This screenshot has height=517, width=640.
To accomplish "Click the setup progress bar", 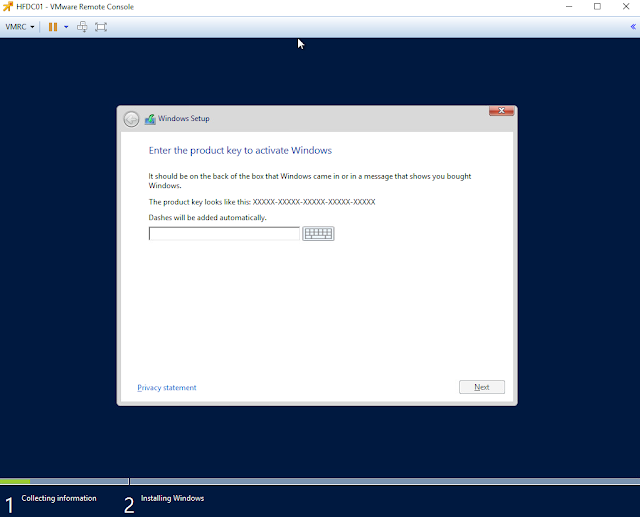I will [320, 481].
